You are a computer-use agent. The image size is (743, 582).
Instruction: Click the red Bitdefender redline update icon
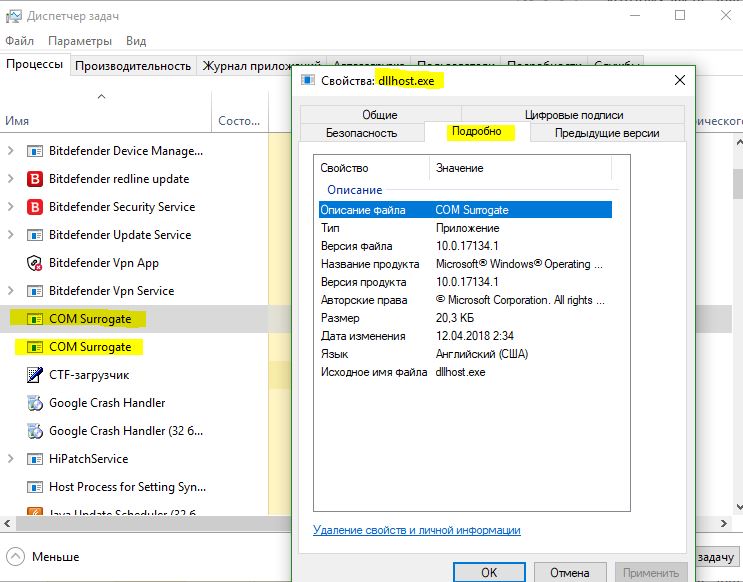35,179
